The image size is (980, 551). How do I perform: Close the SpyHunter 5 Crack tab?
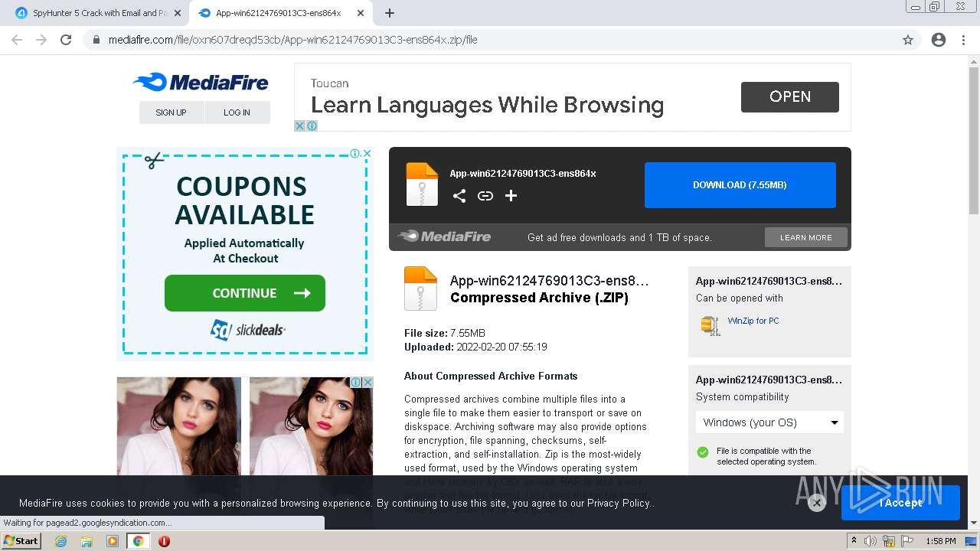[178, 13]
